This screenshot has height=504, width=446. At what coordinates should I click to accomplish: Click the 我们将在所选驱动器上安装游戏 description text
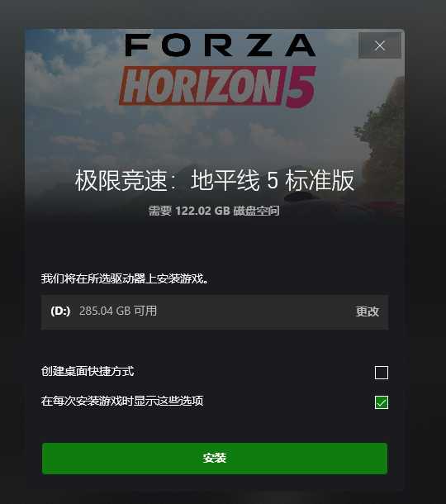(126, 278)
